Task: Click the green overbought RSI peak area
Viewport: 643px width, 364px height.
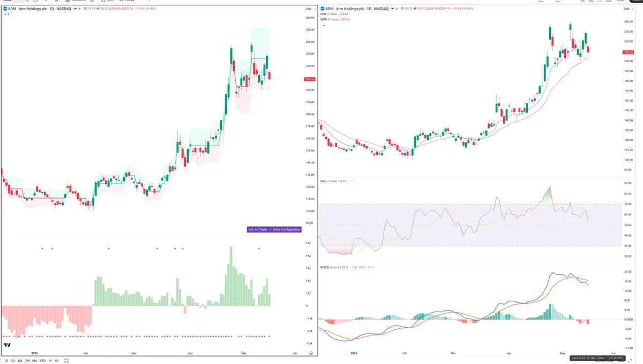Action: [x=547, y=195]
